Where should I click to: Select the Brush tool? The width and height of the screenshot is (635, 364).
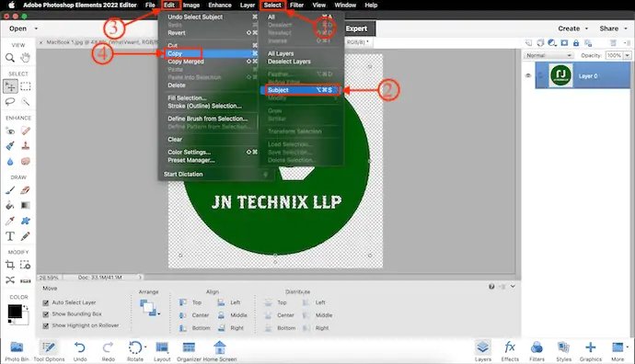tap(10, 190)
